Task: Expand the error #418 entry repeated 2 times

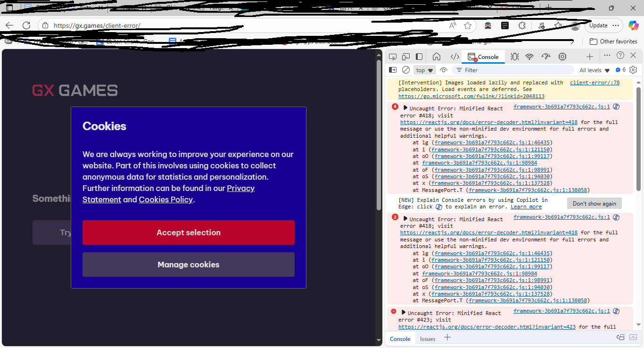Action: point(405,219)
